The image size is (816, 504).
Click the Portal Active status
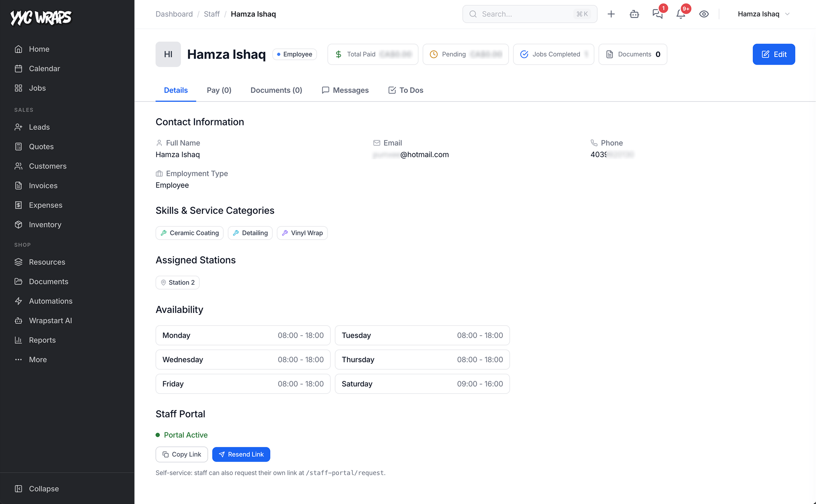click(x=182, y=435)
